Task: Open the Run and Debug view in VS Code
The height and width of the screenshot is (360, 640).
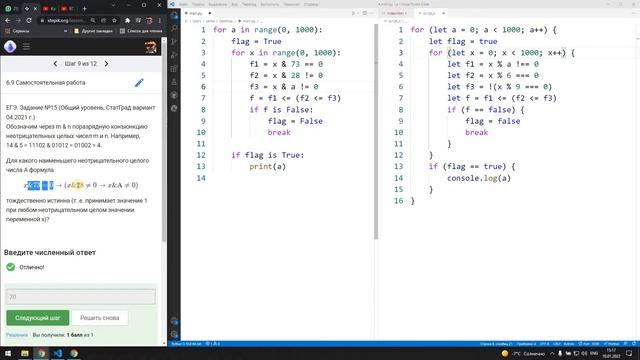Action: coord(174,55)
